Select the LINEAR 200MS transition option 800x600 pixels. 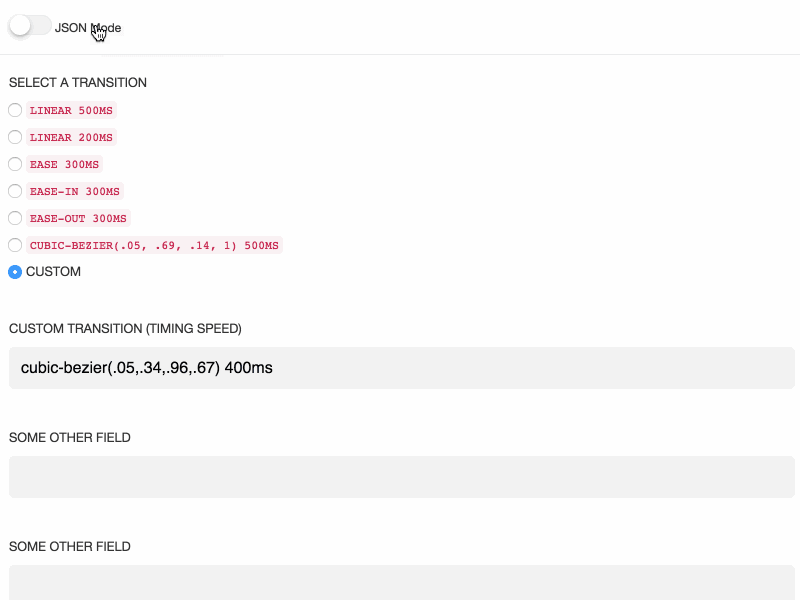[15, 137]
